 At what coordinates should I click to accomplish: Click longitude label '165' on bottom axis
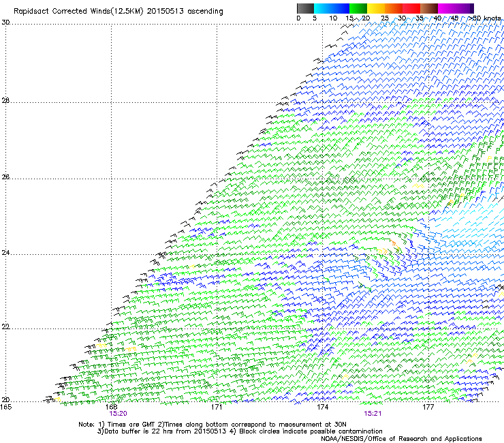pyautogui.click(x=5, y=407)
